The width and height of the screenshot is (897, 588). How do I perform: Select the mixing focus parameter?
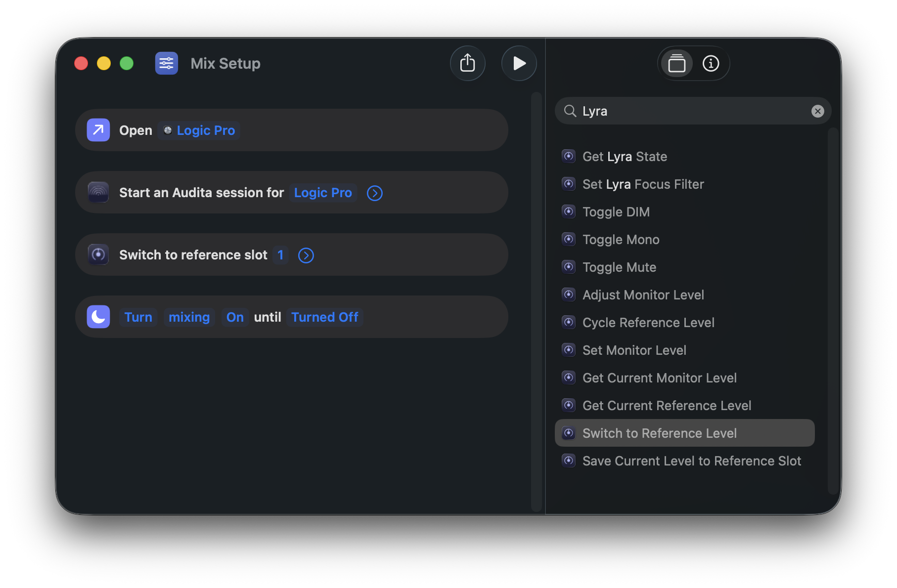pyautogui.click(x=189, y=317)
